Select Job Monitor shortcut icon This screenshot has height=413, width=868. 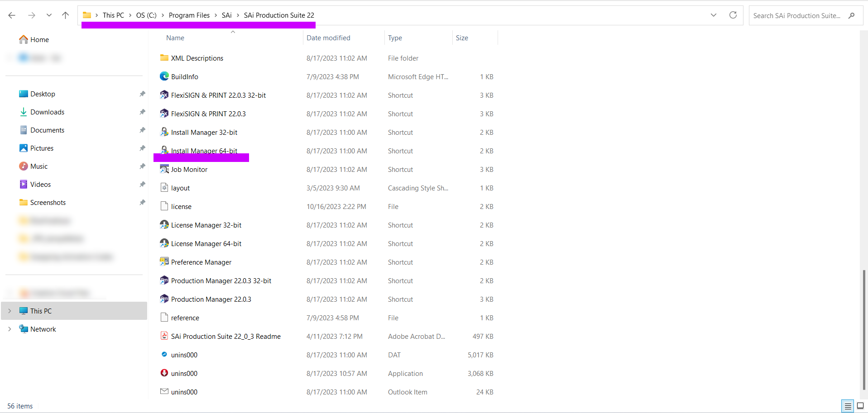click(x=164, y=169)
